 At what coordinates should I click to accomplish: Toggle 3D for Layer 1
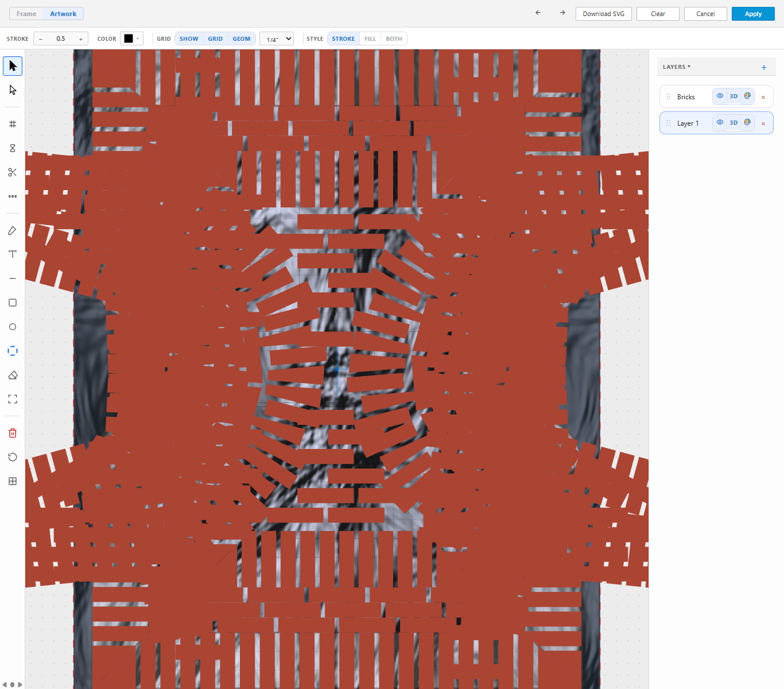733,122
